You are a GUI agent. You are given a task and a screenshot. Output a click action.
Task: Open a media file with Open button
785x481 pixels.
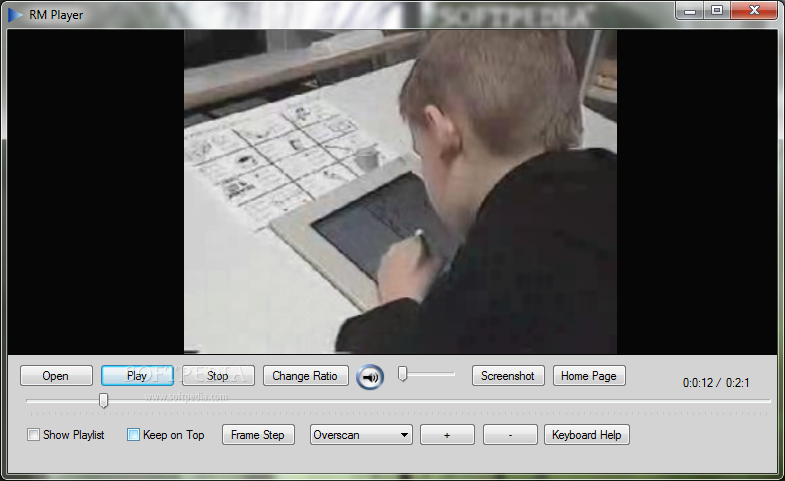(x=56, y=376)
